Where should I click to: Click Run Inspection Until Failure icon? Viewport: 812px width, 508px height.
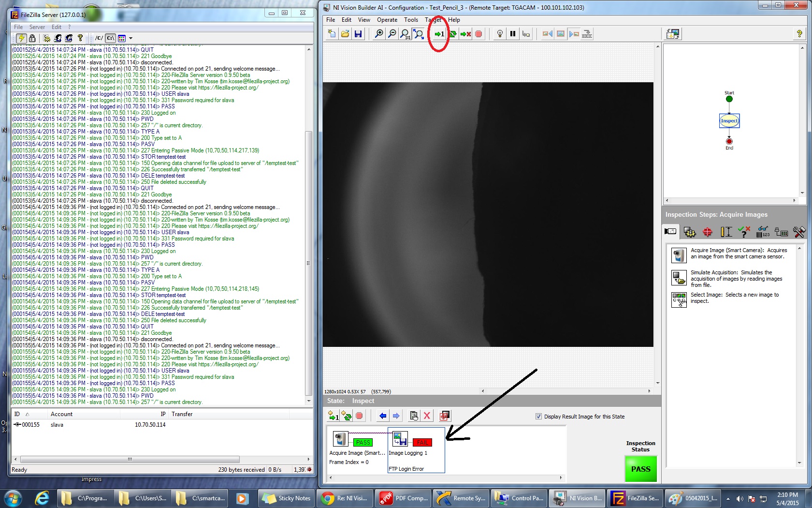pyautogui.click(x=465, y=34)
